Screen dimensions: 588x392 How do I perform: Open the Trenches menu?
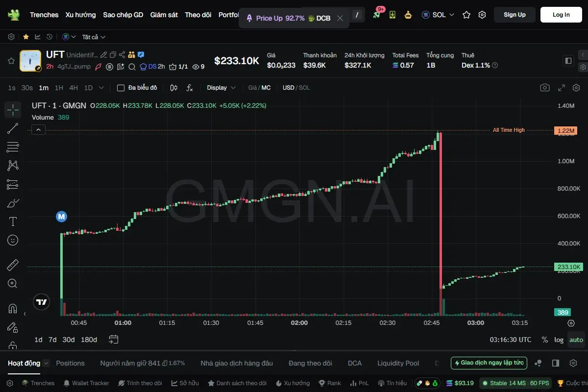44,15
